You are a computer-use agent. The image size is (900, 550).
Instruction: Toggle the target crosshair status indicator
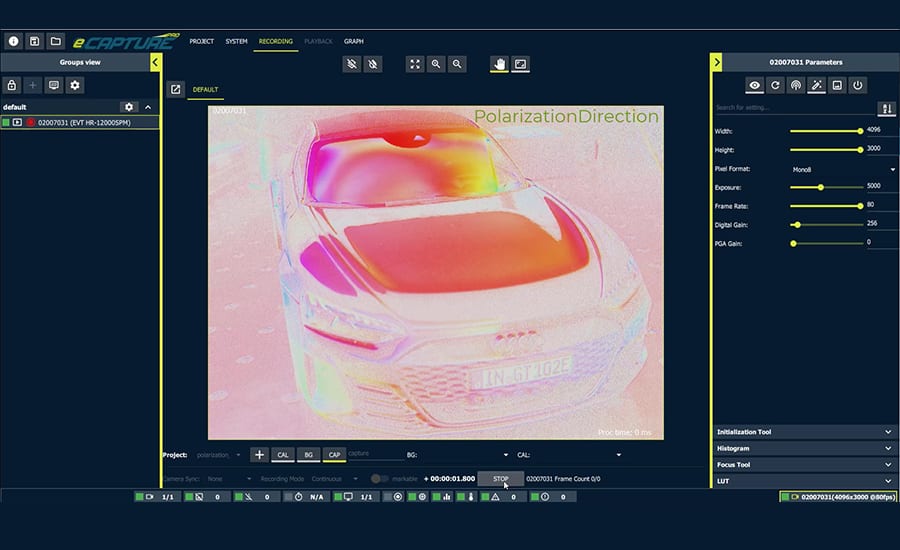tap(418, 497)
